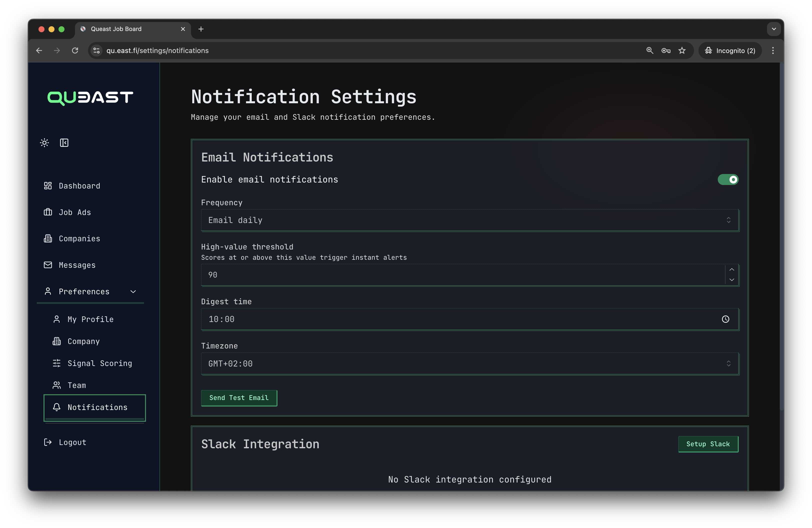Select the Signal Scoring sliders icon

point(57,363)
